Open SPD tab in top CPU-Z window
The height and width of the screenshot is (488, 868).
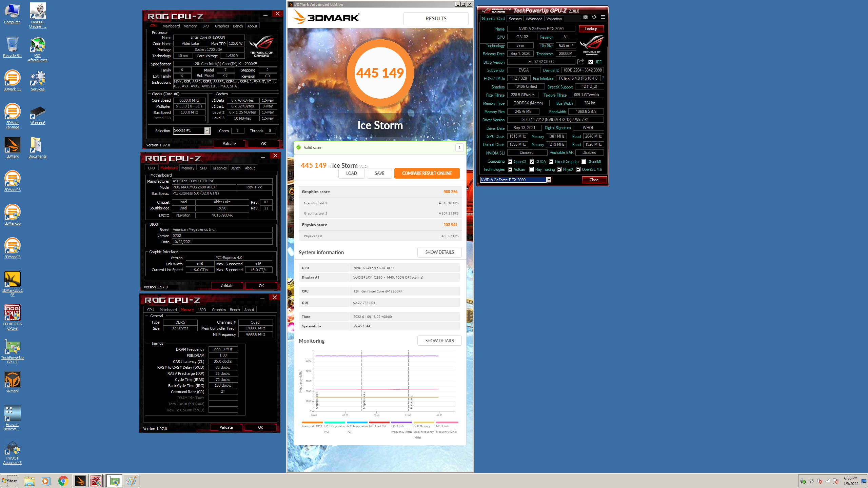pos(205,26)
